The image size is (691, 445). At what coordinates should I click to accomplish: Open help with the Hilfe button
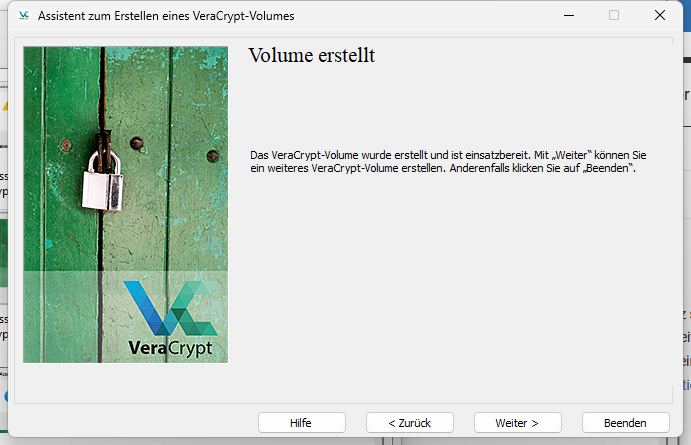point(301,423)
